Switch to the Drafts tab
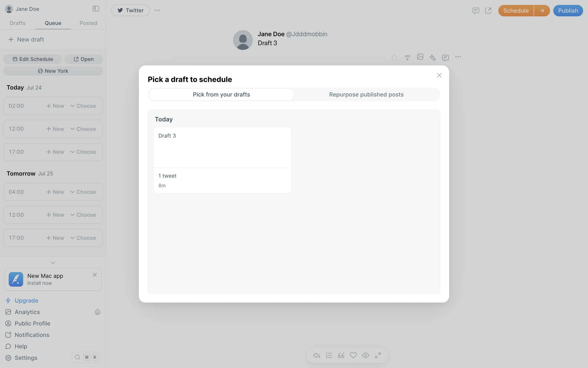 click(x=17, y=23)
